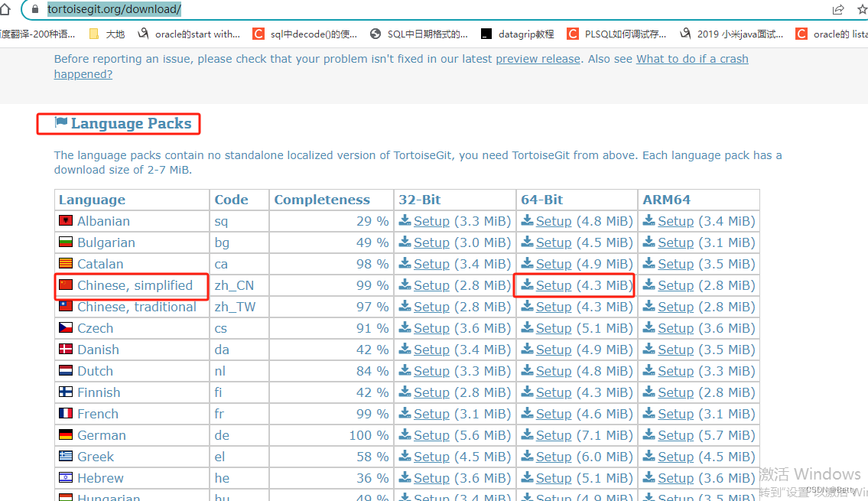
Task: Click the browser home icon
Action: click(x=5, y=9)
